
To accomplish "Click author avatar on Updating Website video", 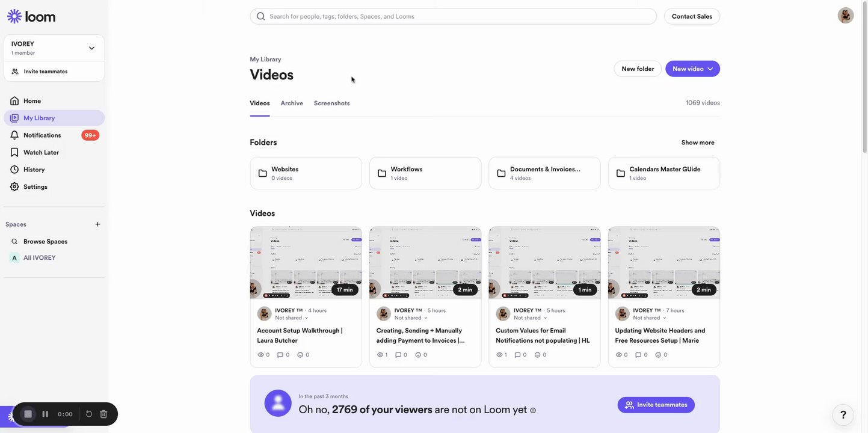I will point(623,314).
